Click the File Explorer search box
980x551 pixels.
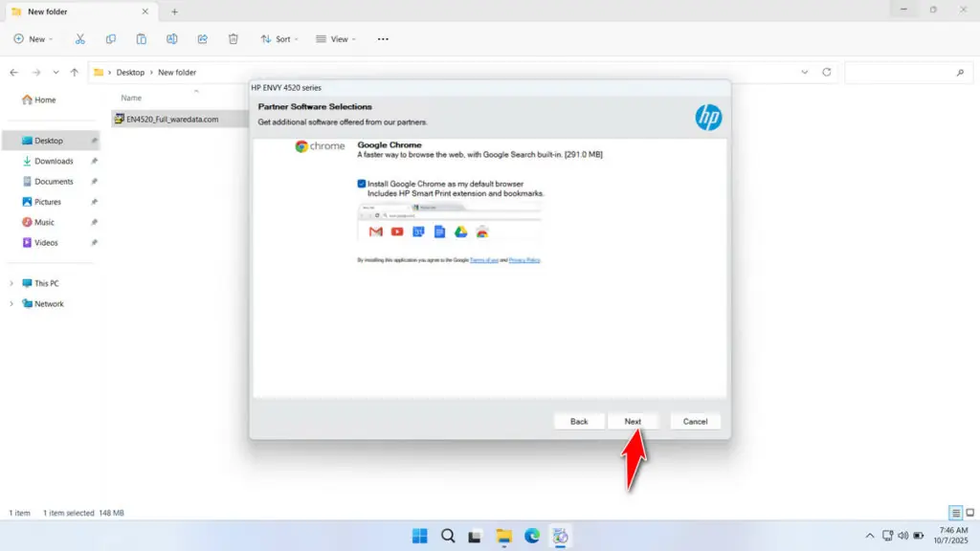point(904,72)
